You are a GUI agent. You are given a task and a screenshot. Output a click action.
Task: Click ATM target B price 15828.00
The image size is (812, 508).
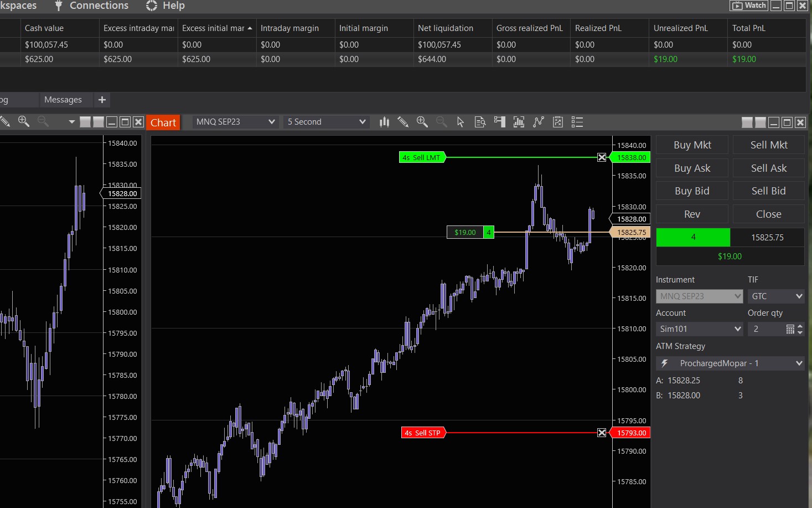[x=684, y=396]
